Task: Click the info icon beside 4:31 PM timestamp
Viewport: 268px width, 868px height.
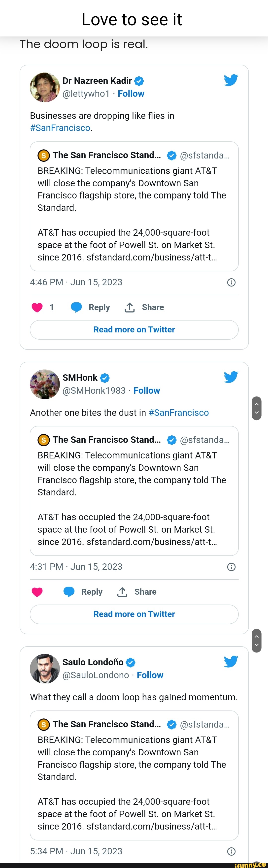Action: point(231,567)
